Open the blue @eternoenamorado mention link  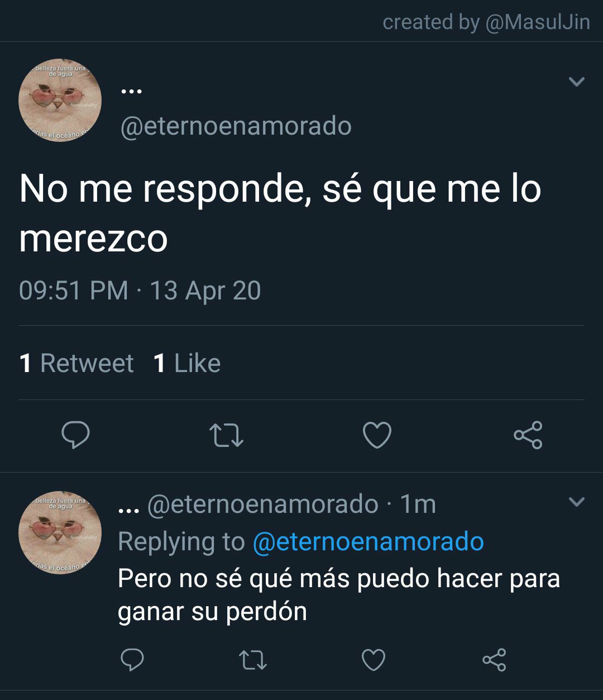[368, 541]
